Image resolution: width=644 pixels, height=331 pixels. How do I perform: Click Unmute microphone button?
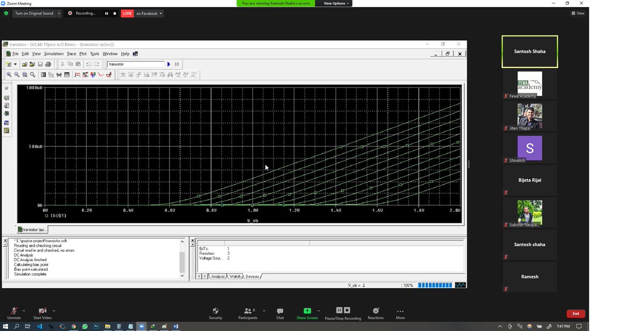pyautogui.click(x=14, y=313)
